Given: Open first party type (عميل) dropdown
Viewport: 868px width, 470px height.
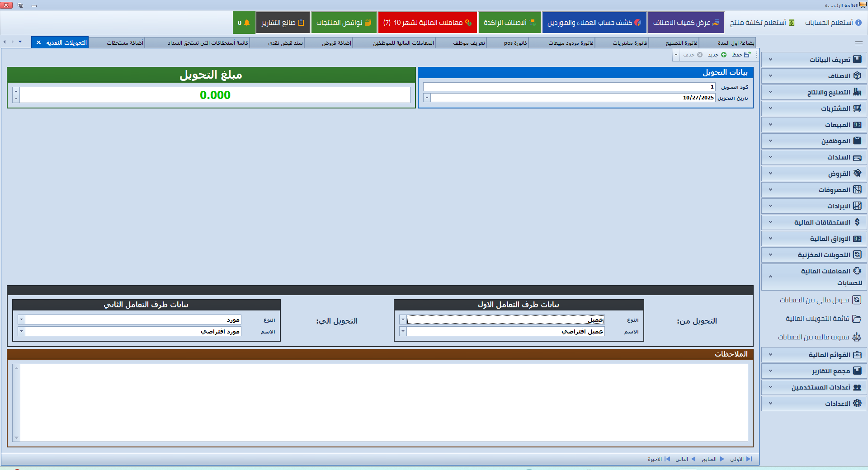Looking at the screenshot, I should (403, 320).
